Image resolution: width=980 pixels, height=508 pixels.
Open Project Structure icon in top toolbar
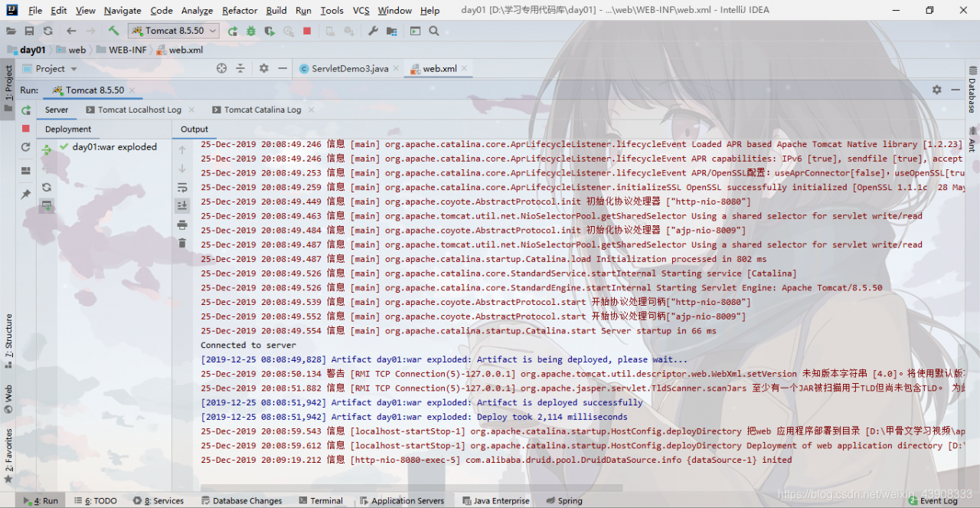pyautogui.click(x=391, y=31)
